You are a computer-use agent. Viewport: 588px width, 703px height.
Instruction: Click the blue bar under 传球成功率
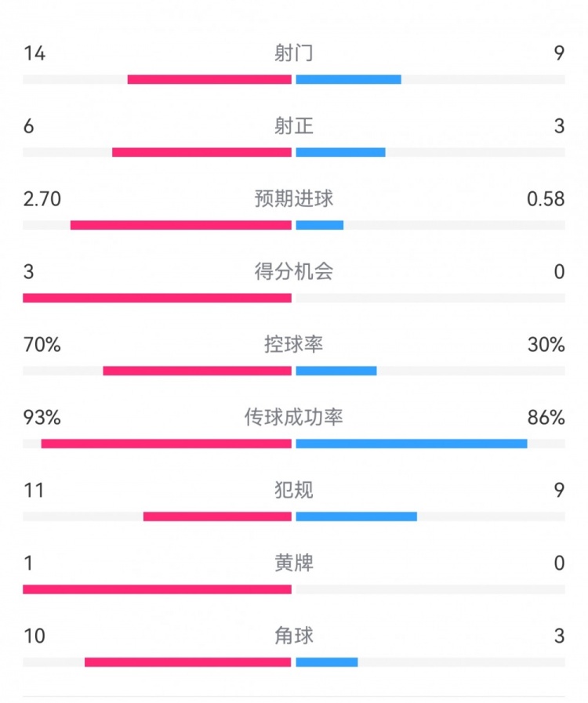pyautogui.click(x=412, y=444)
